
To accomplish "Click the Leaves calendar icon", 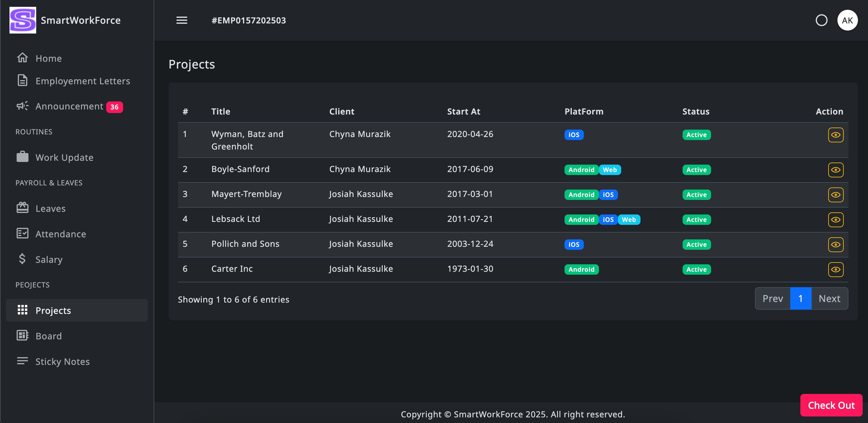I will coord(22,208).
